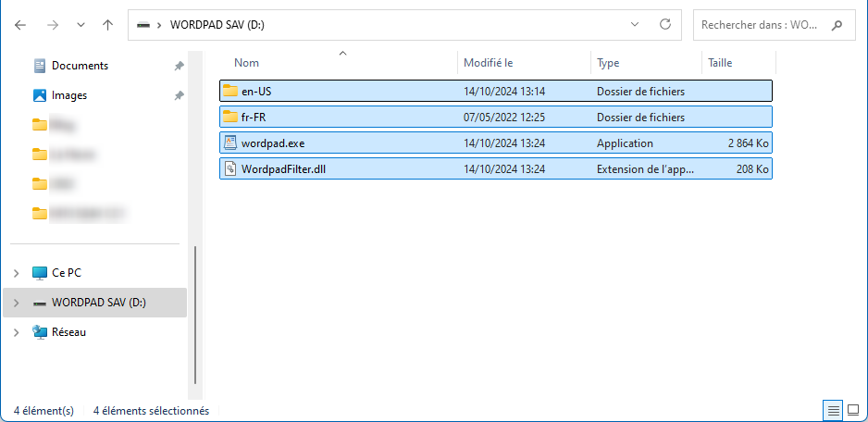Click the search magnifier icon
868x422 pixels.
pos(837,25)
